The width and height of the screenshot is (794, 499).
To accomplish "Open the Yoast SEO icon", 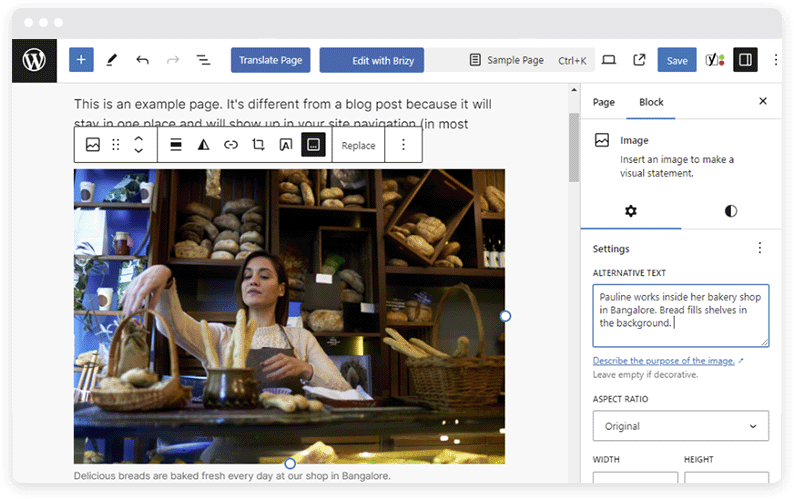I will pos(714,60).
